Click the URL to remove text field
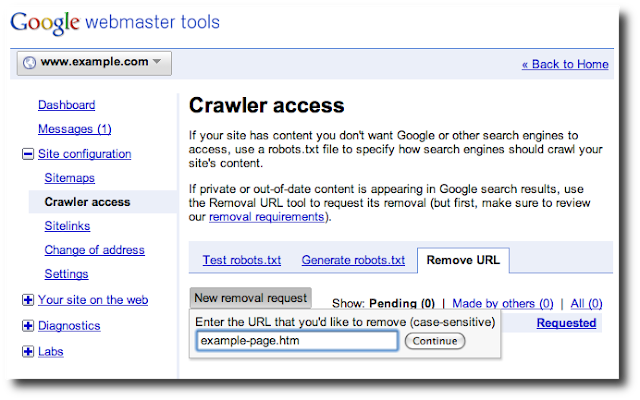 (298, 341)
